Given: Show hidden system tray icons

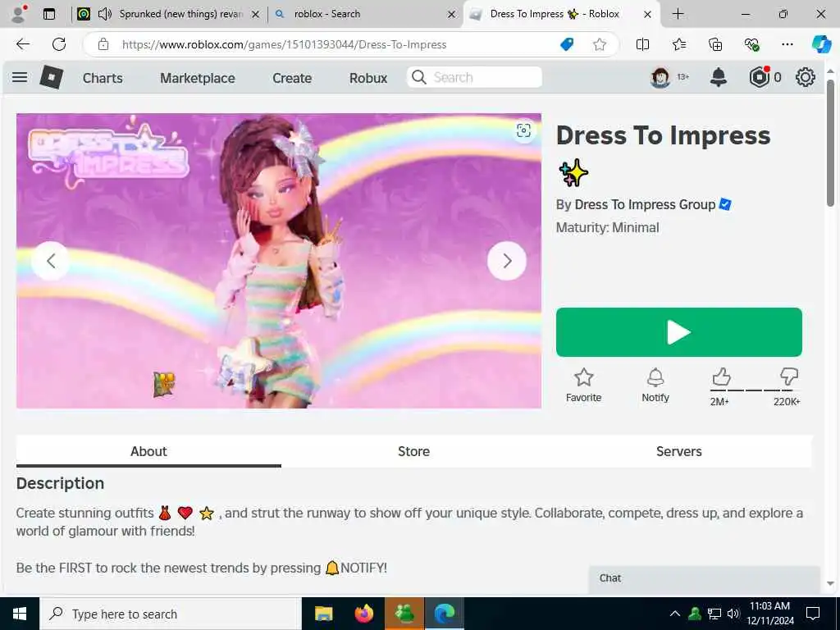Looking at the screenshot, I should pos(675,614).
